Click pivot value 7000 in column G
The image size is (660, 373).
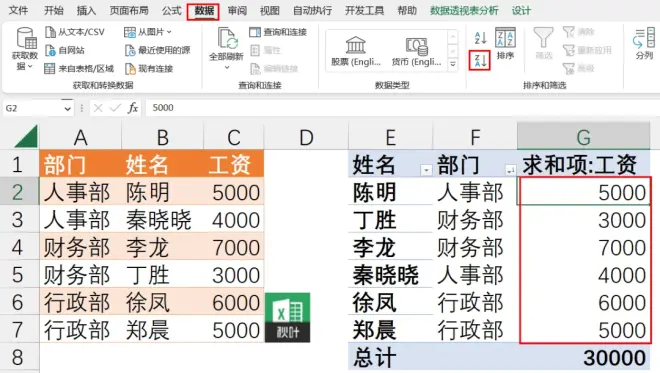[x=583, y=247]
